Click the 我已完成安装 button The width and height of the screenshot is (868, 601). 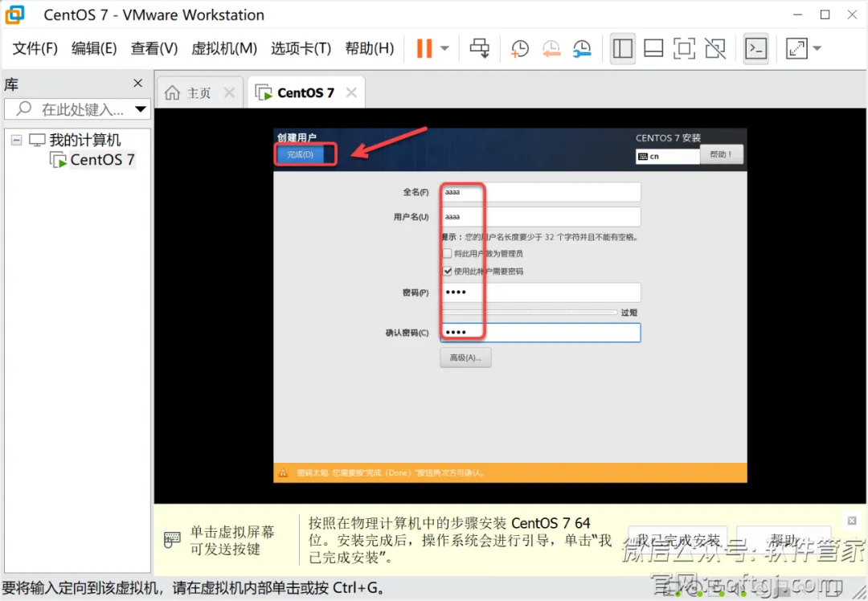coord(678,540)
